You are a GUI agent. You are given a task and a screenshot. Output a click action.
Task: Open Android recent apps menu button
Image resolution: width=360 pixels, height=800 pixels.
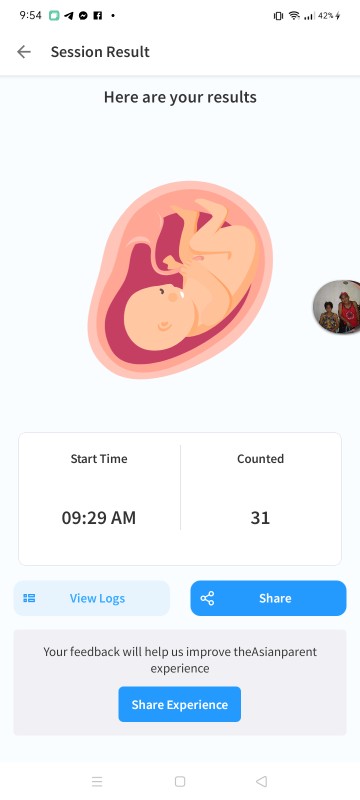(x=97, y=781)
